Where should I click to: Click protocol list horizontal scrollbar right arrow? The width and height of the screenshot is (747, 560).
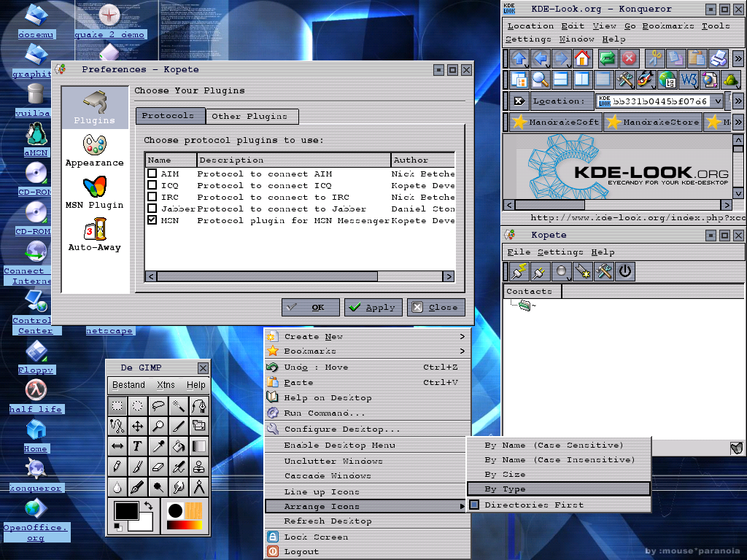tap(449, 276)
